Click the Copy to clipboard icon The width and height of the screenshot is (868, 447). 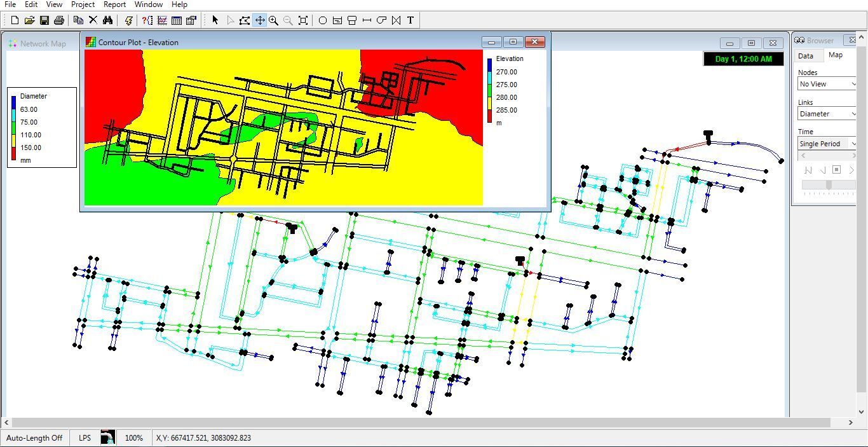[78, 20]
